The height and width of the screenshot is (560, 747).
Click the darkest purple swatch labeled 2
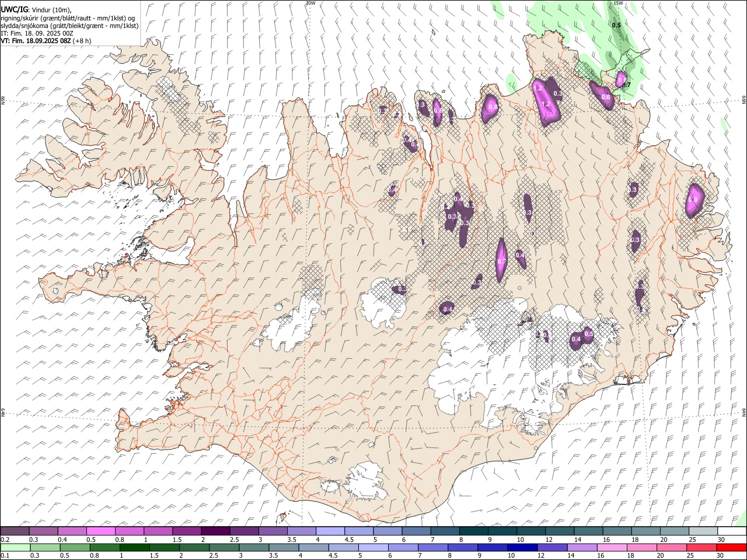[215, 531]
